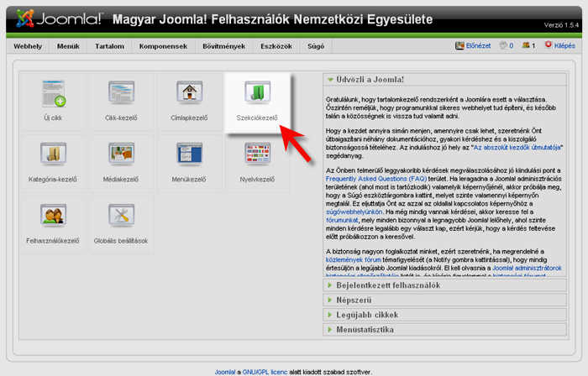Open the Címlapkezelő house icon
The height and width of the screenshot is (376, 588).
point(189,92)
